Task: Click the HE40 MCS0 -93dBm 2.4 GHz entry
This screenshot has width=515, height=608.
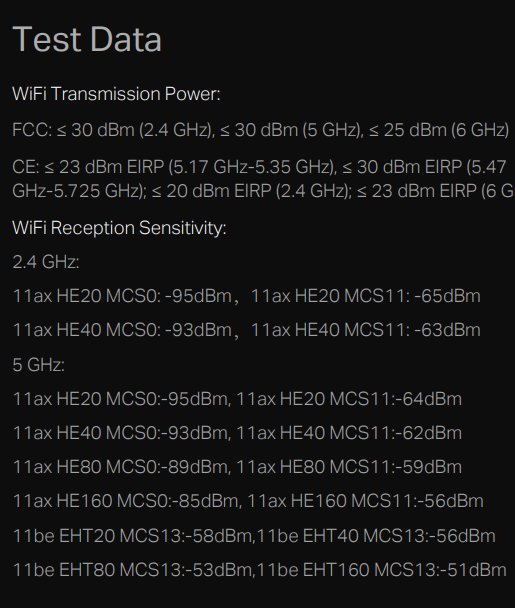Action: [123, 330]
